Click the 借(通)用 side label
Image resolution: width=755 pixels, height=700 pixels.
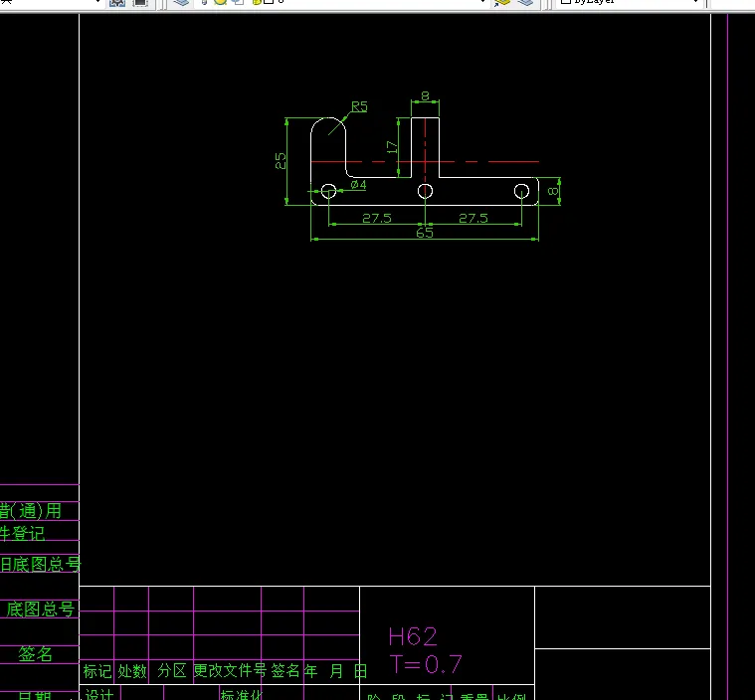pyautogui.click(x=30, y=510)
